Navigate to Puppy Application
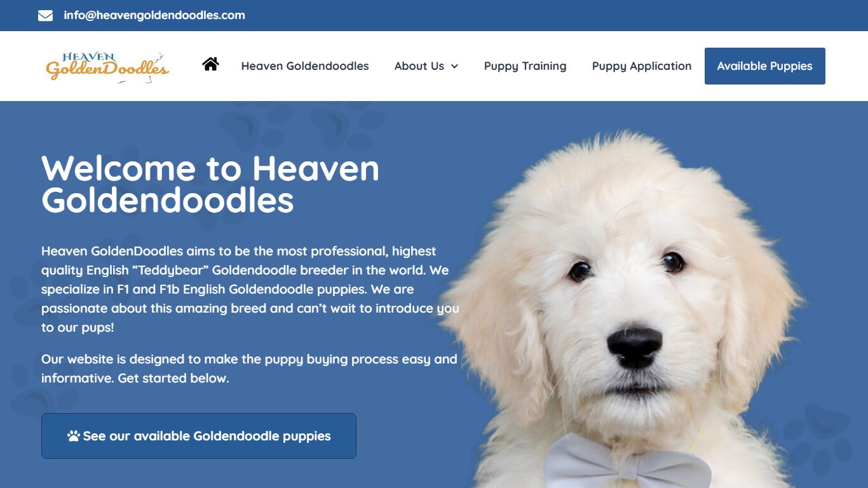This screenshot has height=488, width=868. click(642, 66)
